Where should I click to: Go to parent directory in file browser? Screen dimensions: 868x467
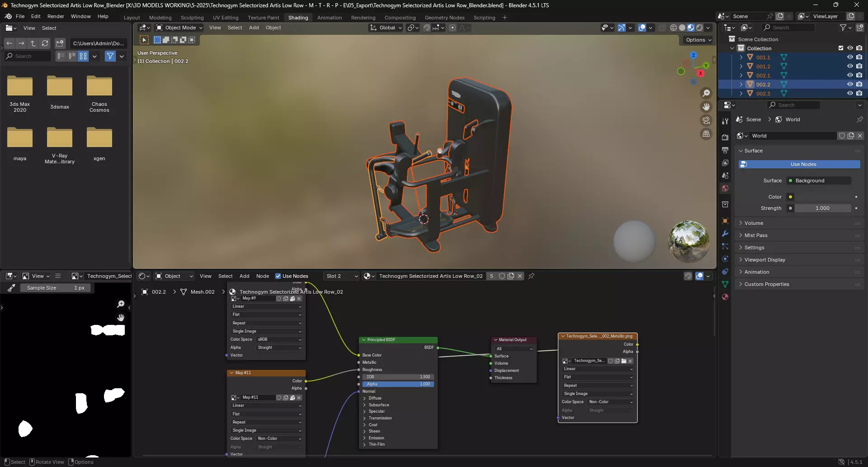33,43
